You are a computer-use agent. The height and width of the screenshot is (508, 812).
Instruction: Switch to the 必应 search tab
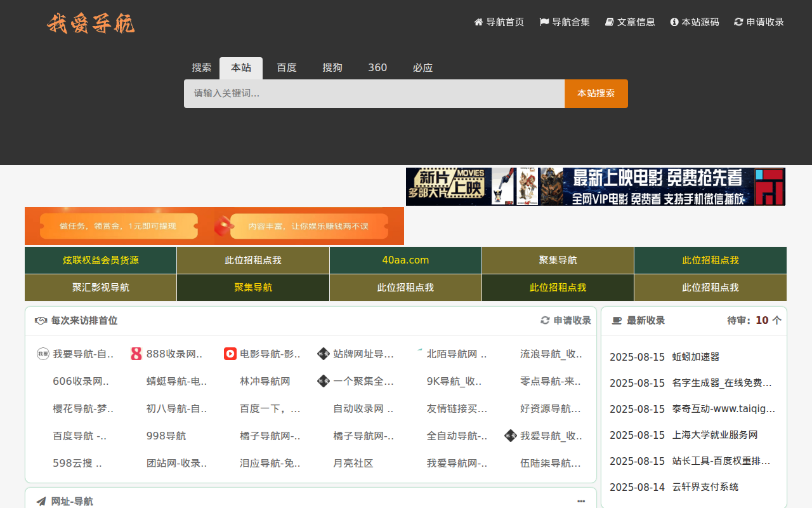(422, 68)
